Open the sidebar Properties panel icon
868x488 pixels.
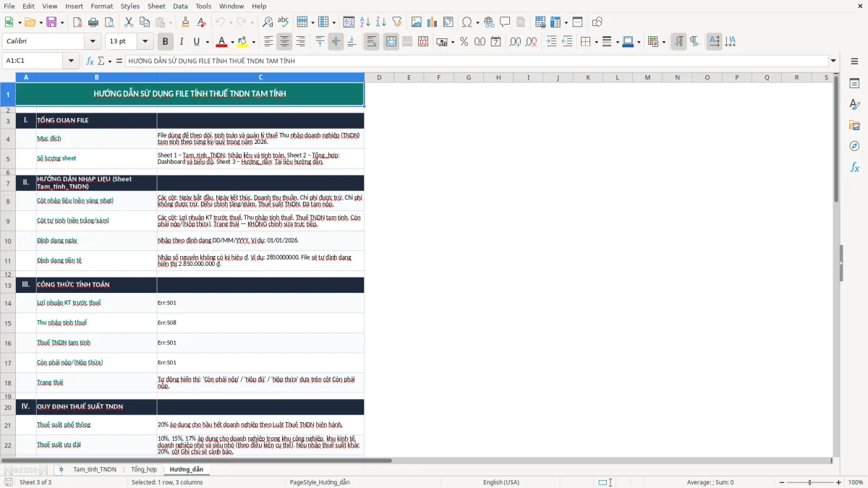pos(854,84)
